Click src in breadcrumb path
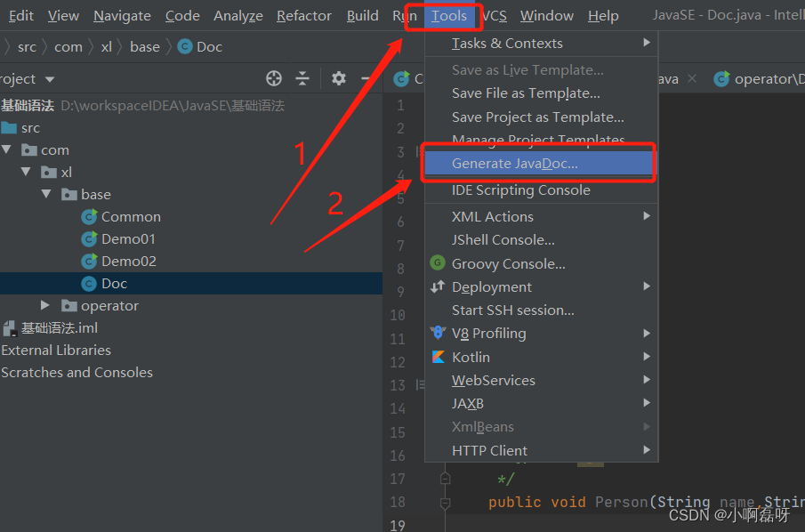The width and height of the screenshot is (805, 532). pos(27,47)
